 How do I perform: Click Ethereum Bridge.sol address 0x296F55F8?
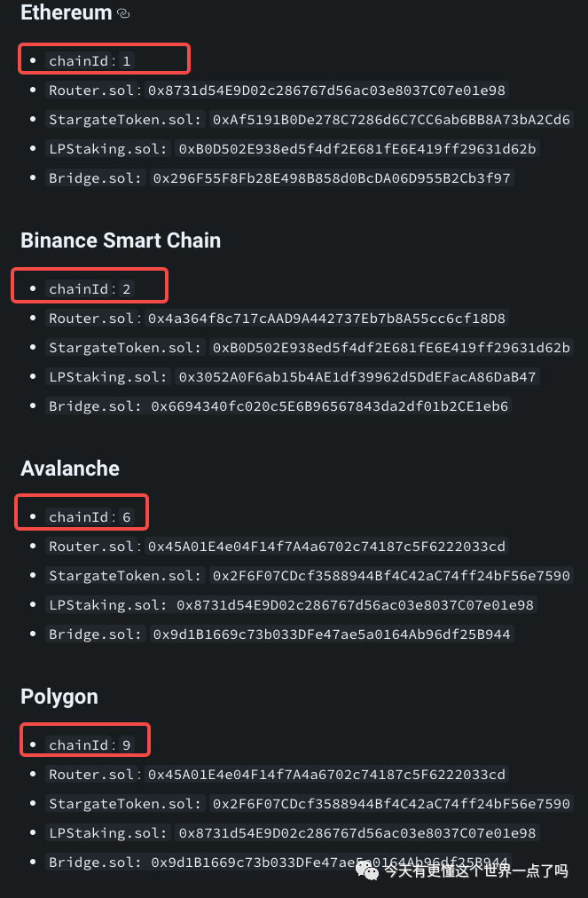click(x=332, y=177)
